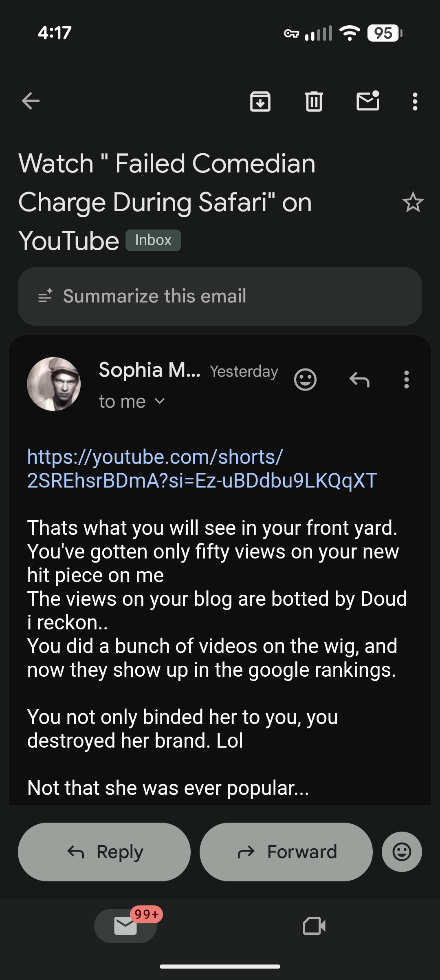Open the YouTube shorts link
Screen dimensions: 440x980
(202, 469)
